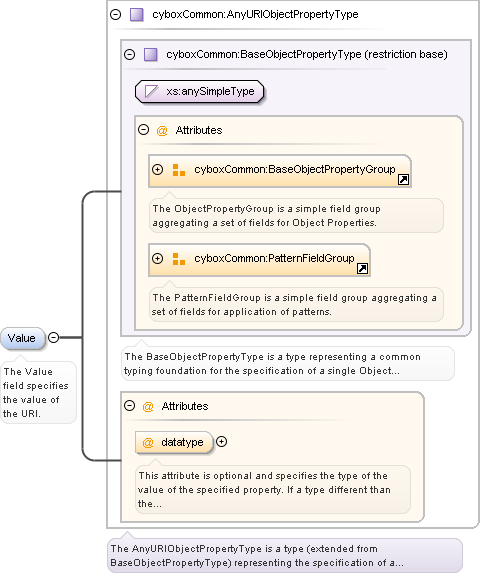
Task: Collapse the upper Attributes section
Action: tap(143, 130)
